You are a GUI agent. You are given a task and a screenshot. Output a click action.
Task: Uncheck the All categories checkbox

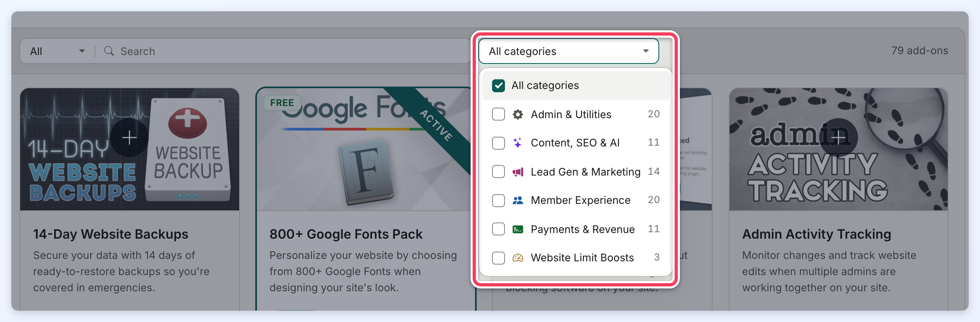click(498, 85)
